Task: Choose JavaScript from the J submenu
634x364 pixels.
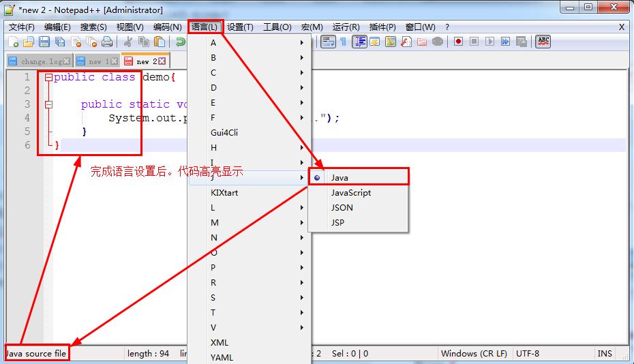Action: coord(359,192)
